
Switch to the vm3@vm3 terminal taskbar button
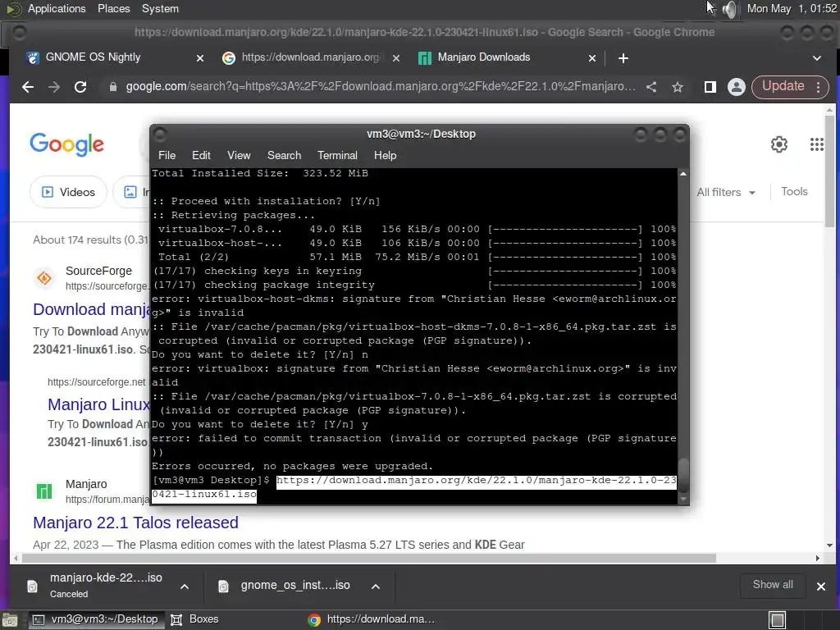pos(95,619)
